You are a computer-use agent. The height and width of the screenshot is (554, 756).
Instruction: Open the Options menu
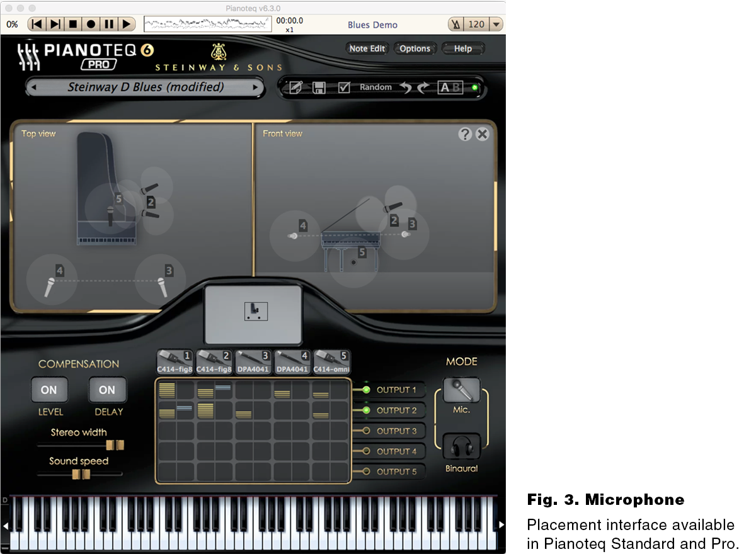(415, 48)
